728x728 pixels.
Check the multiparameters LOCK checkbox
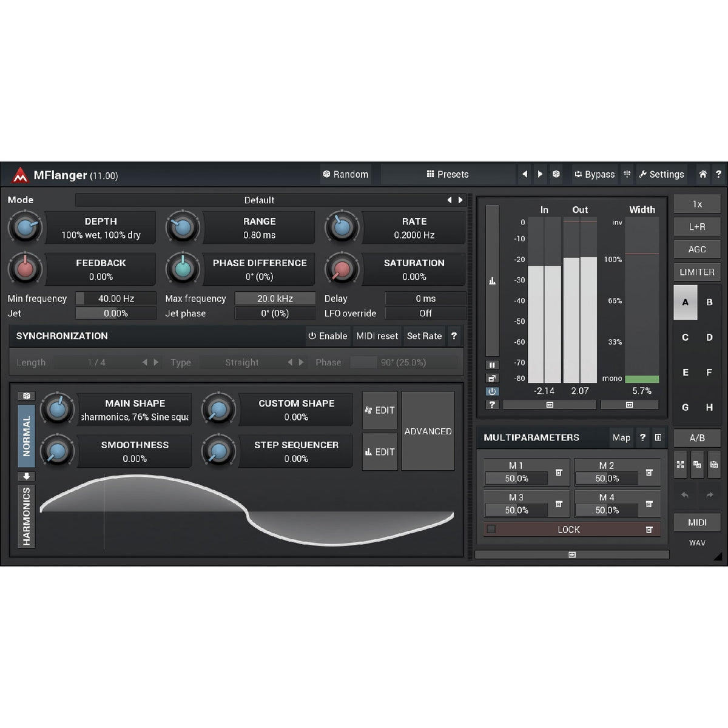coord(491,530)
